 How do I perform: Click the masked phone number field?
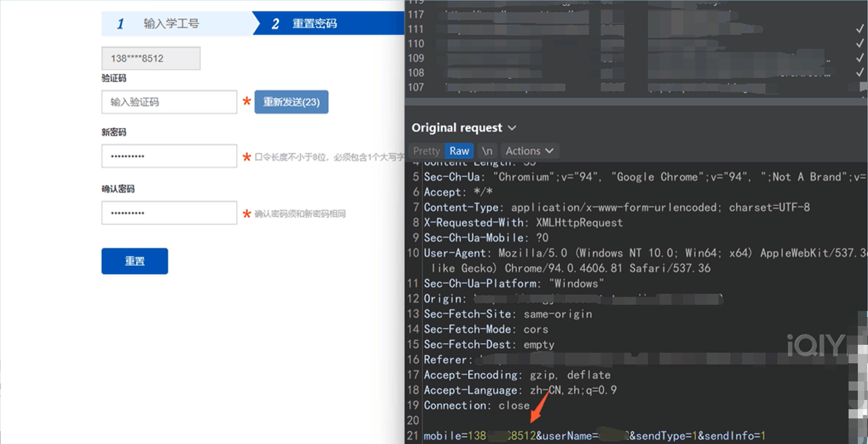150,58
